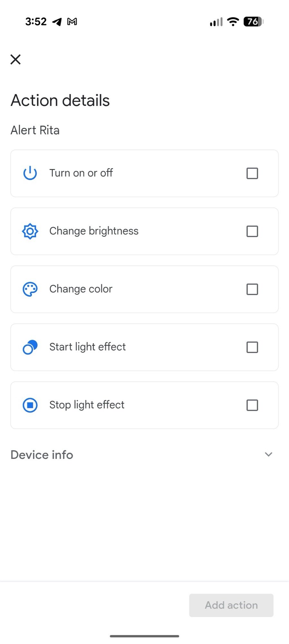Tap the Stop light effect icon
Viewport: 289px width, 644px height.
pos(30,405)
